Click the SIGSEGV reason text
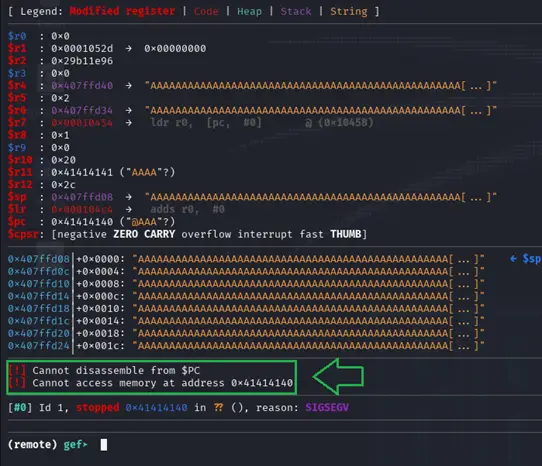This screenshot has height=466, width=542. pyautogui.click(x=327, y=408)
